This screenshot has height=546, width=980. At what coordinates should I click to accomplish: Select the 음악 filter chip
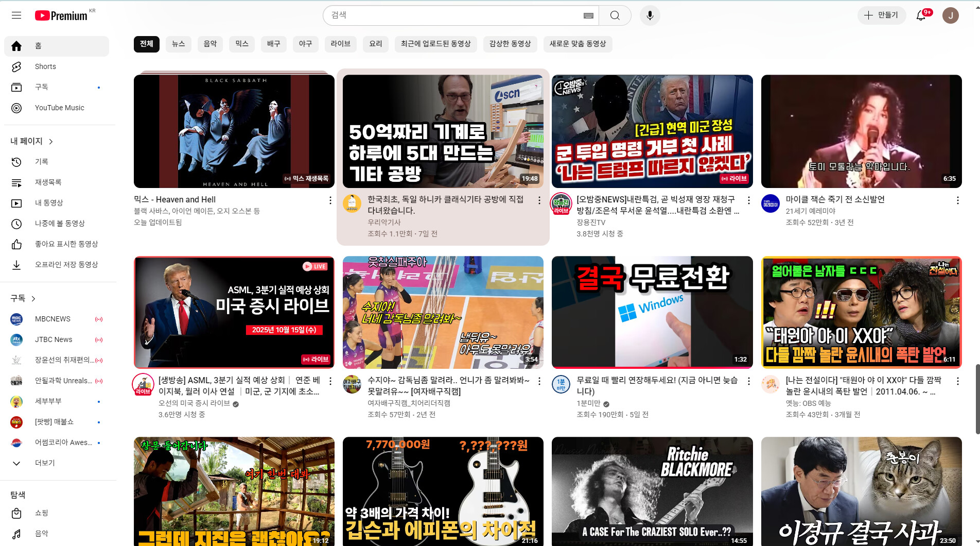211,44
